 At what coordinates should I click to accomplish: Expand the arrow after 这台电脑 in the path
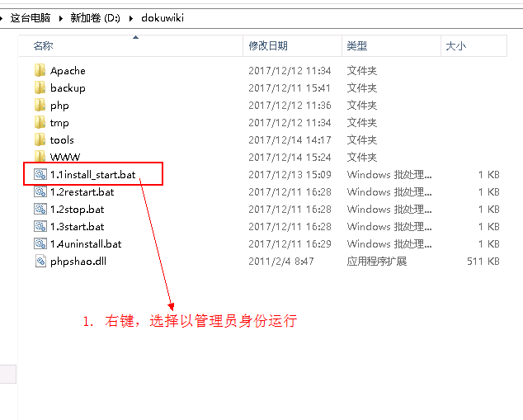tap(61, 18)
